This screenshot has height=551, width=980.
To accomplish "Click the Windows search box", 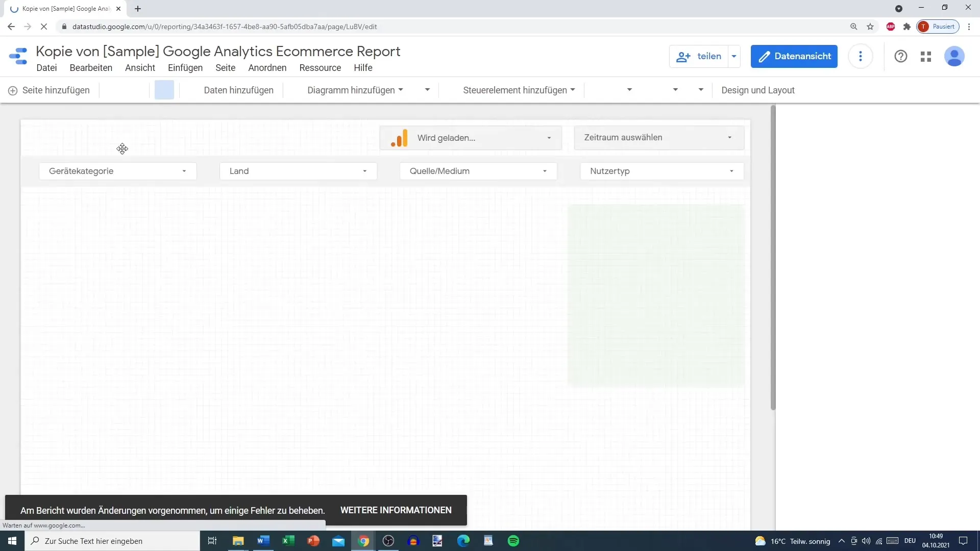I will 112,541.
